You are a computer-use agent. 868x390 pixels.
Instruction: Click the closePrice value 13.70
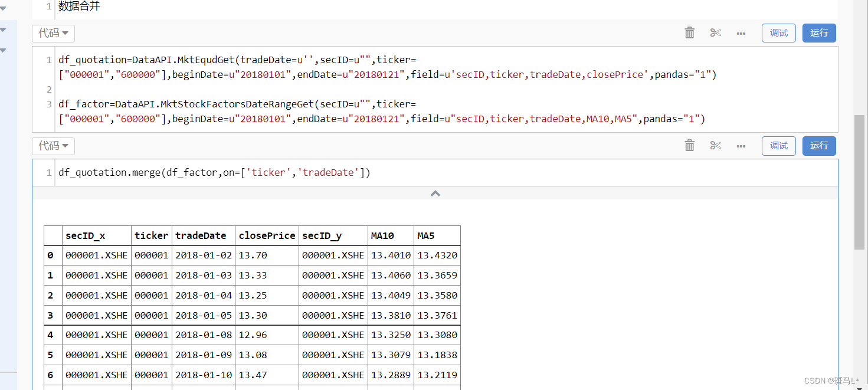pos(267,255)
